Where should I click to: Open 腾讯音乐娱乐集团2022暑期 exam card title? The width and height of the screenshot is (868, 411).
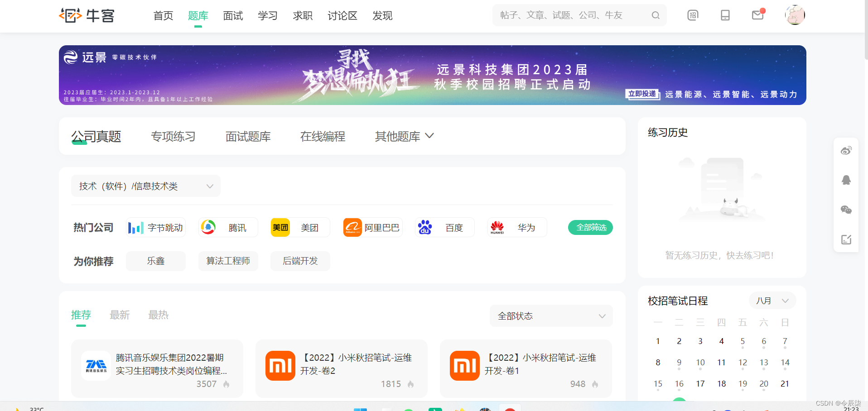coord(172,364)
